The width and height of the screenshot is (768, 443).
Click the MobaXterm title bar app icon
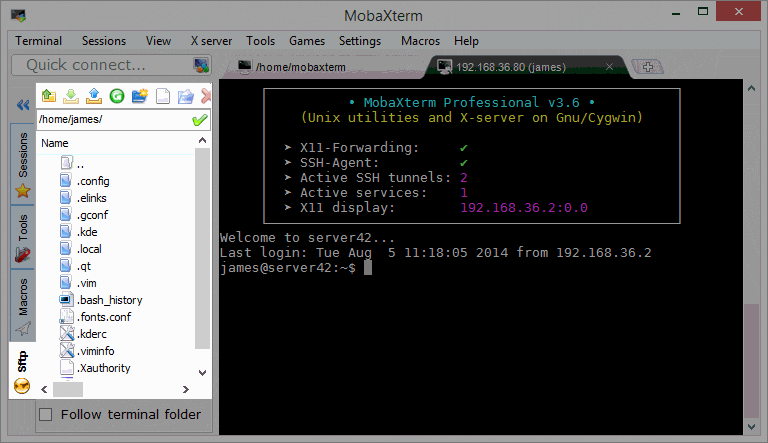pos(19,16)
